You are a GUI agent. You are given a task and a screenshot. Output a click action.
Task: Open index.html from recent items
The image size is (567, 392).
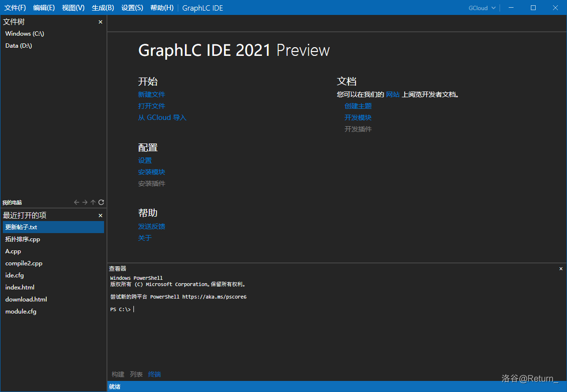(x=53, y=287)
